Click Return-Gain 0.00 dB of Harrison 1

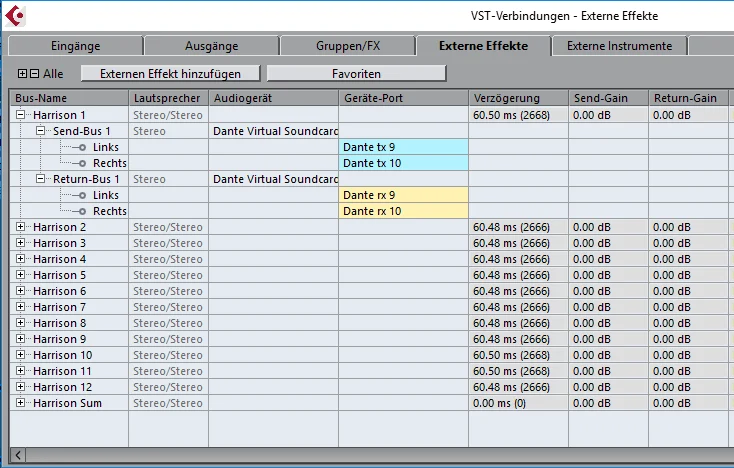688,115
